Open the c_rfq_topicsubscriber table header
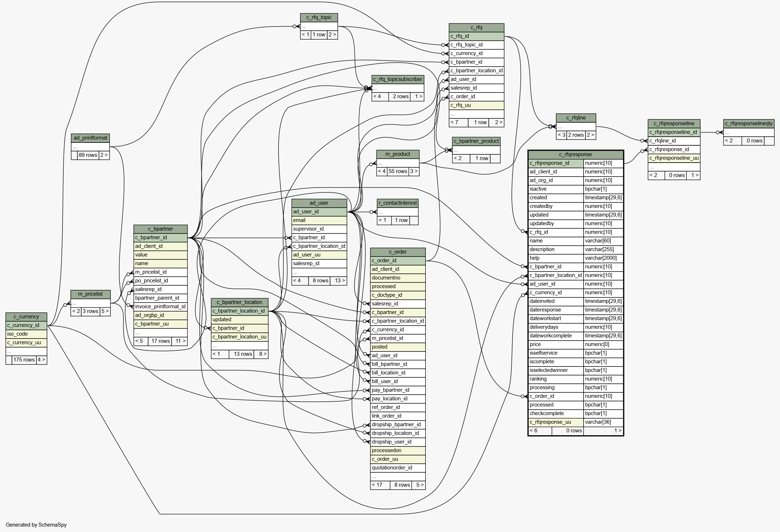The width and height of the screenshot is (780, 532). coord(398,79)
